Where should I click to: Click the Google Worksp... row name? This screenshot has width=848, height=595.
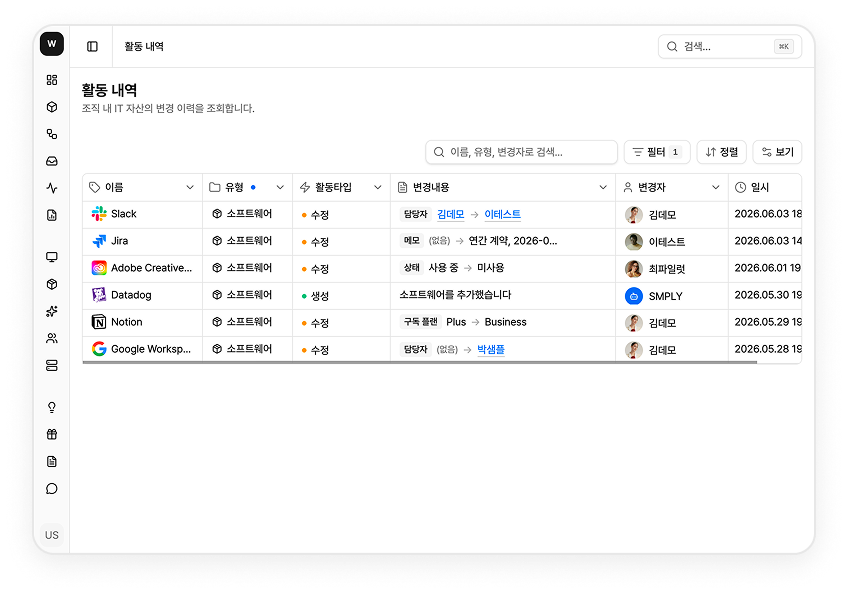[x=151, y=349]
